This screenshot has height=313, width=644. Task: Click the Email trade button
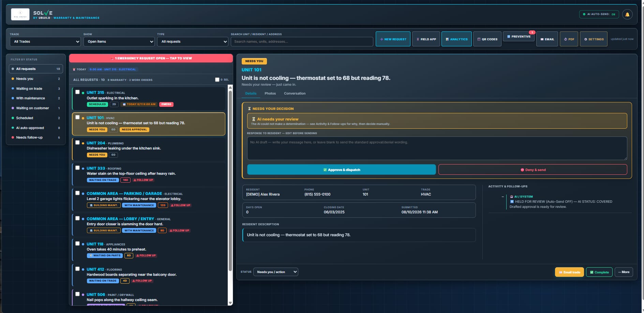[x=569, y=272]
